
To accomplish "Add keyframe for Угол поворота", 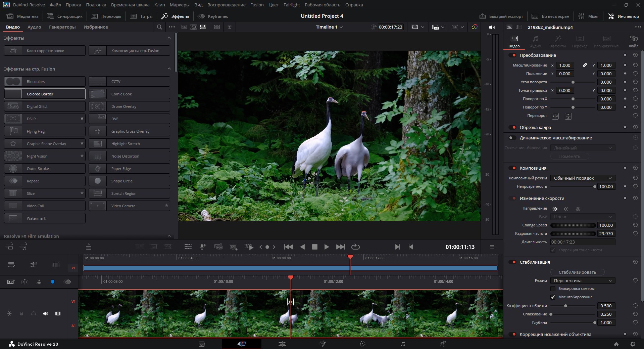I will click(625, 82).
